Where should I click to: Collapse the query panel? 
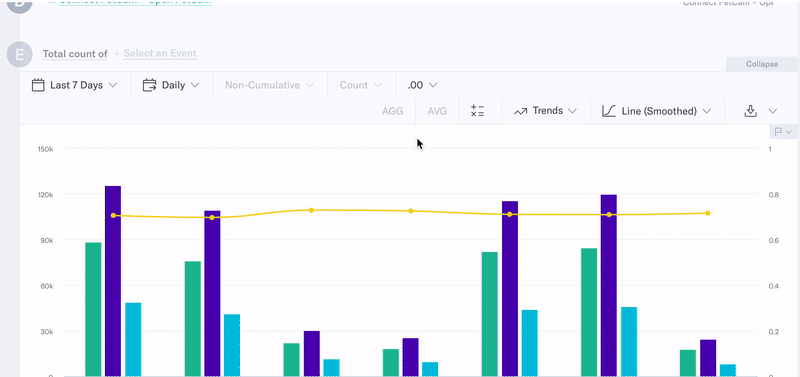click(x=762, y=64)
